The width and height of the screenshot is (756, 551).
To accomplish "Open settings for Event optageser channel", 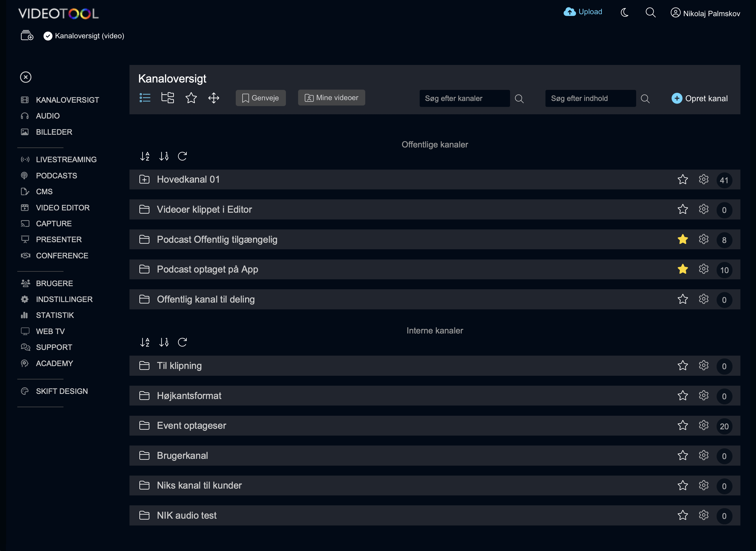I will click(704, 426).
